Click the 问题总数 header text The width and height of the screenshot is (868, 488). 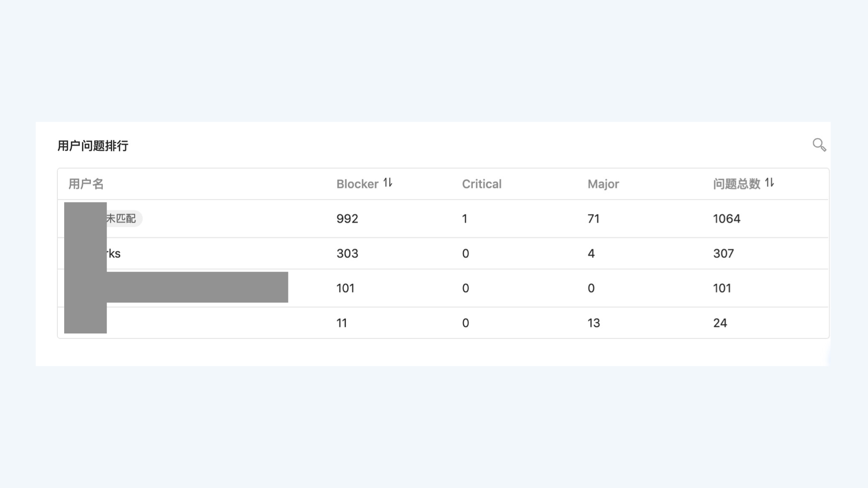point(736,184)
